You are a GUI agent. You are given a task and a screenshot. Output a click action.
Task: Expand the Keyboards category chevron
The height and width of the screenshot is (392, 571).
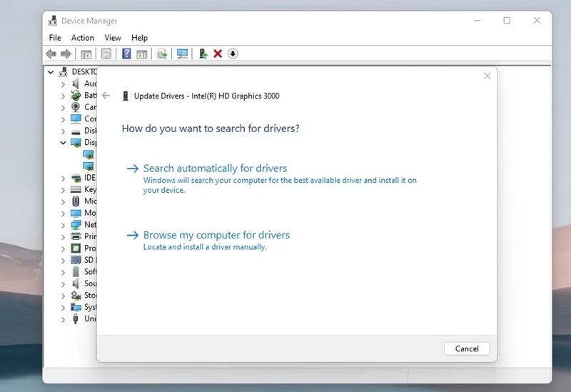(x=63, y=190)
